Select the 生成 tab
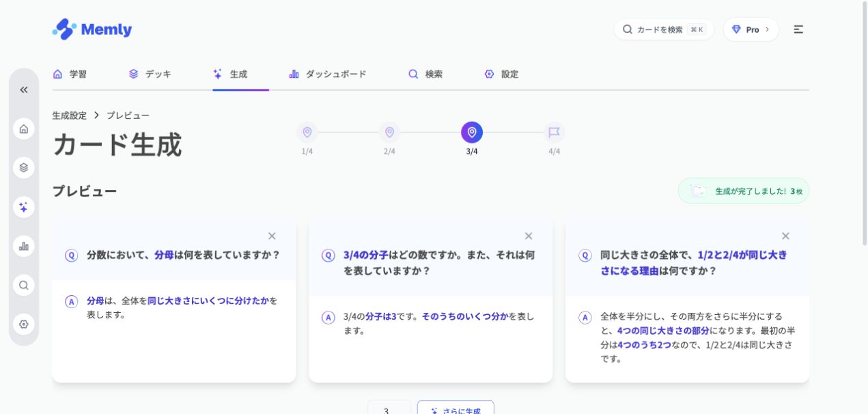This screenshot has width=868, height=414. point(230,74)
